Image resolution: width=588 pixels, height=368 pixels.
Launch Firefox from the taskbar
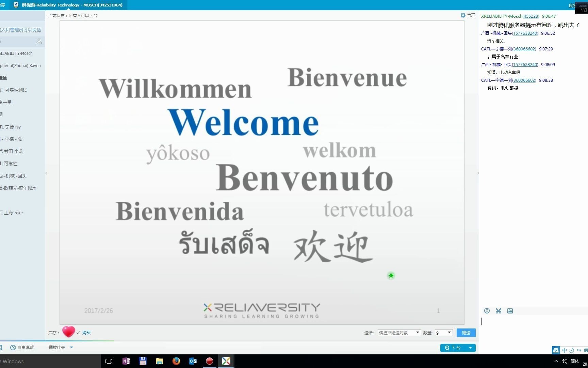click(x=176, y=361)
